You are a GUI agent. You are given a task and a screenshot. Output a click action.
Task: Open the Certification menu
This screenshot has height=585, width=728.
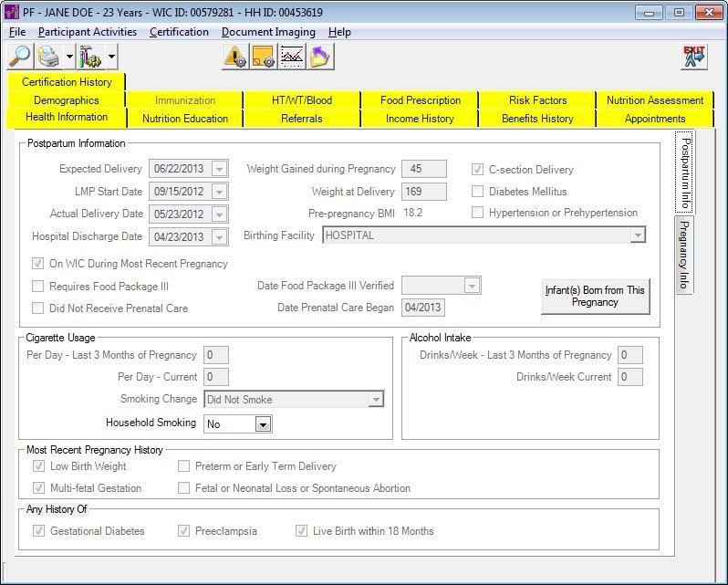(179, 32)
